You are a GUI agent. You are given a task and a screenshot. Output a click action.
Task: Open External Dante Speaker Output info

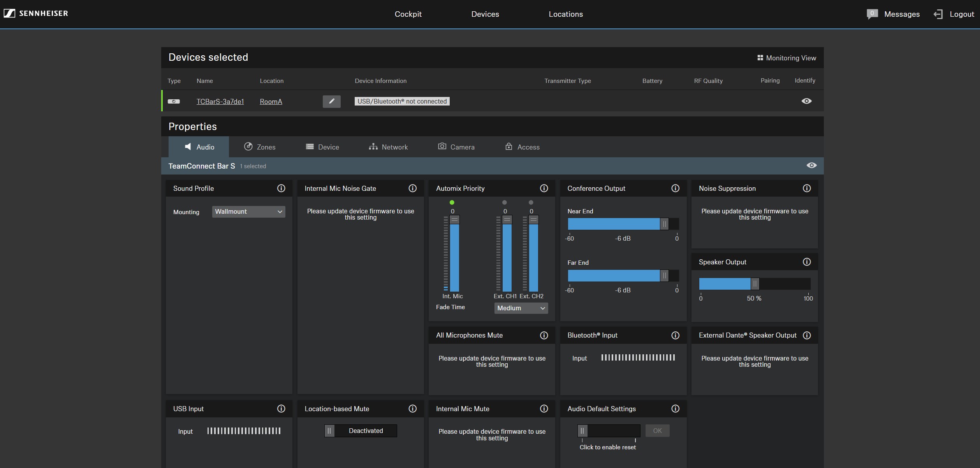(x=807, y=335)
